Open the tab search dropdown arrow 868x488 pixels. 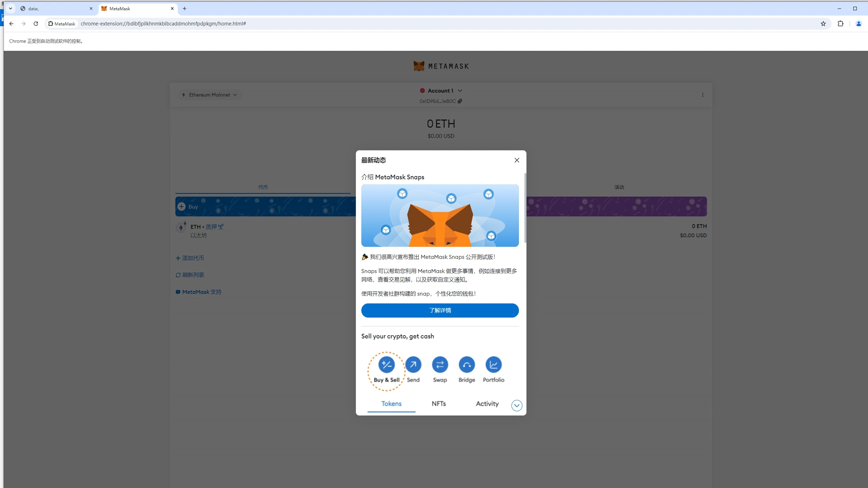(10, 9)
